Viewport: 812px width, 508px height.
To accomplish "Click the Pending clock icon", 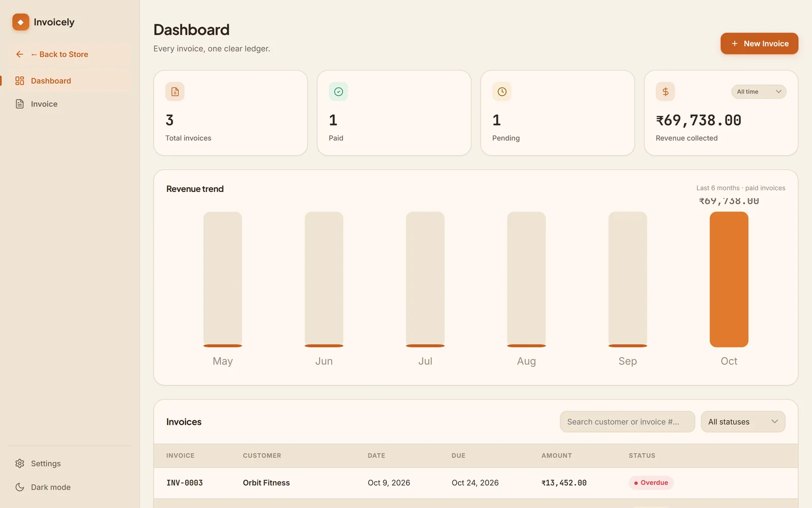I will tap(502, 92).
